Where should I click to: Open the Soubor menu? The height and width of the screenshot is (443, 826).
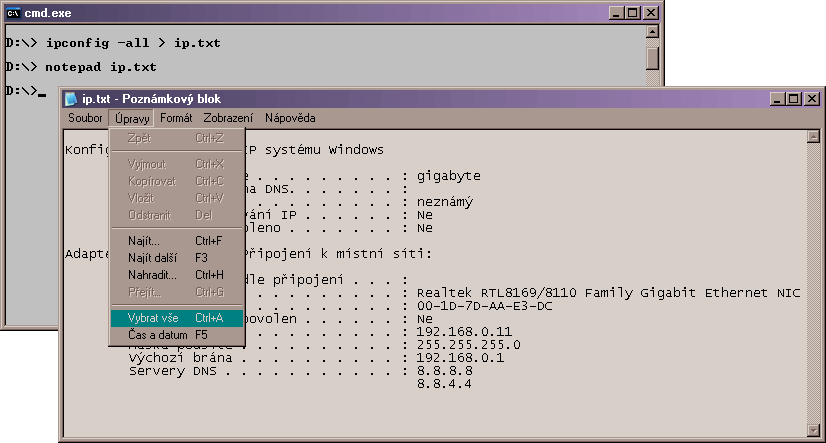[85, 118]
